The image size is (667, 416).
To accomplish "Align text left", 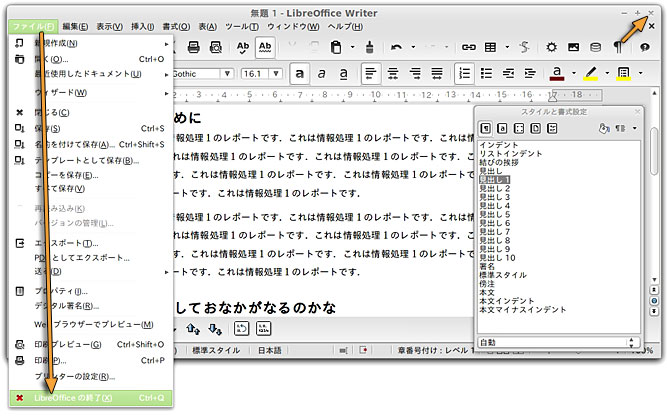I will coord(371,74).
